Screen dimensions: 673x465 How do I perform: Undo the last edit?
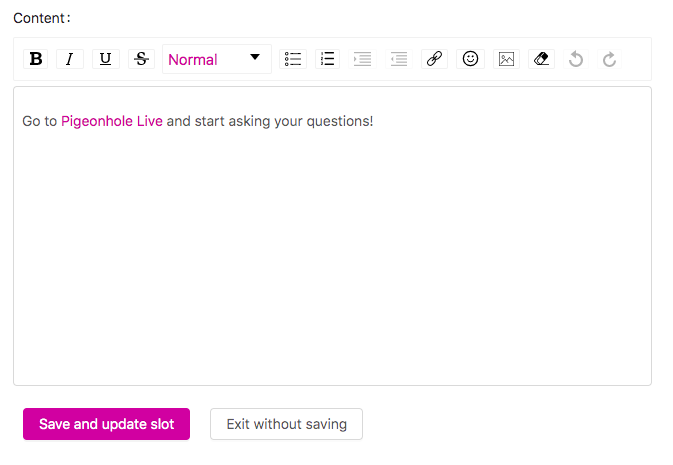(576, 59)
